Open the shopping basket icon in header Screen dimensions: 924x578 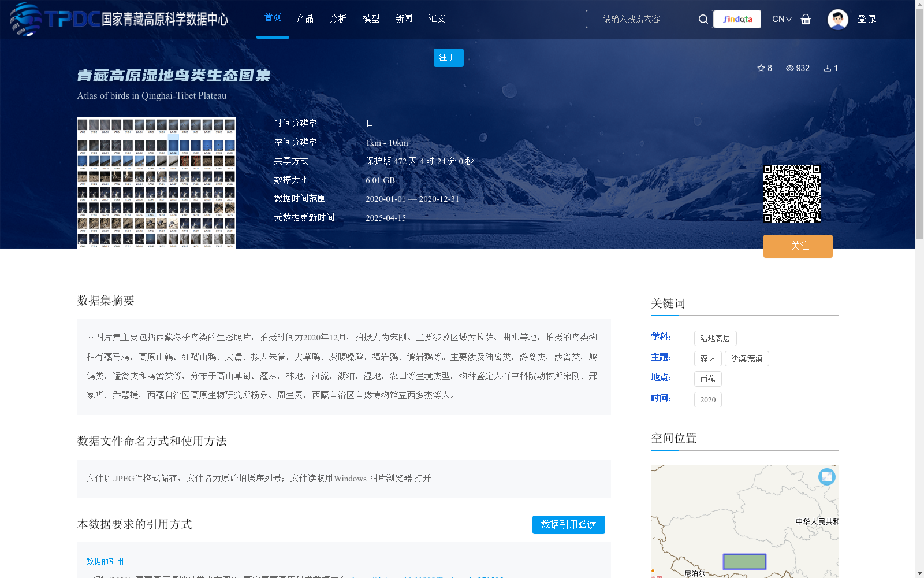(x=806, y=19)
